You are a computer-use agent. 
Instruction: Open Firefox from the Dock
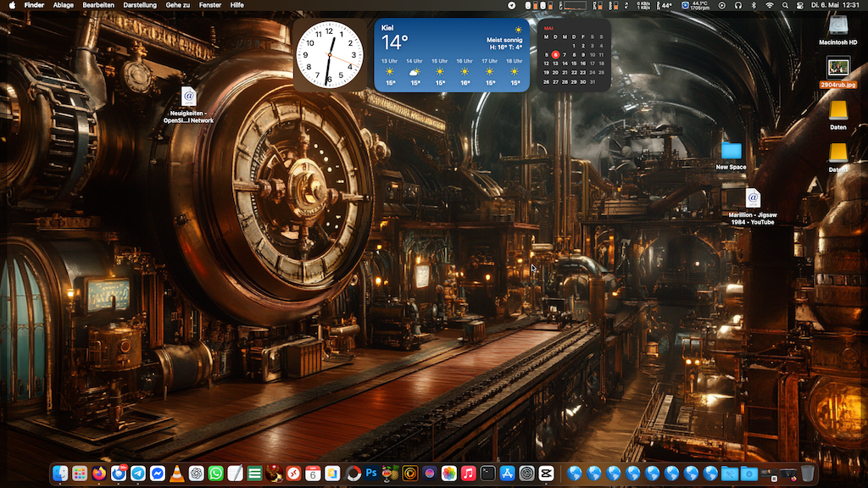click(99, 474)
